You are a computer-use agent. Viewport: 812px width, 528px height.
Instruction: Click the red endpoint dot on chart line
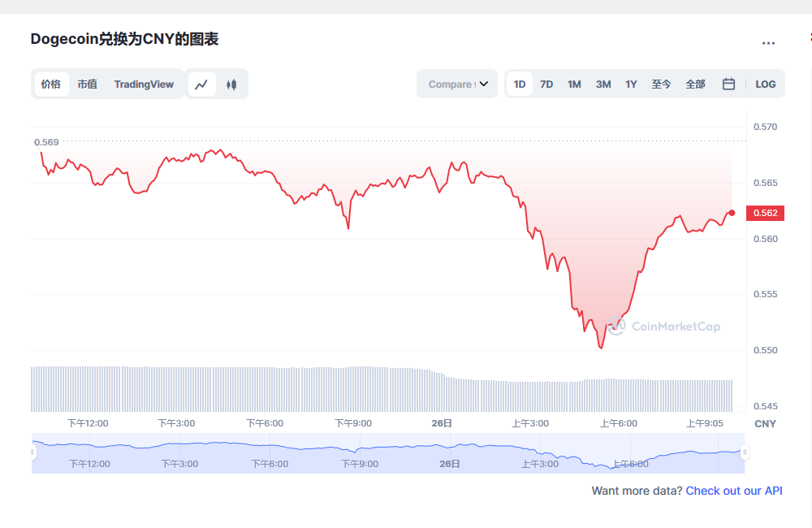(x=732, y=213)
